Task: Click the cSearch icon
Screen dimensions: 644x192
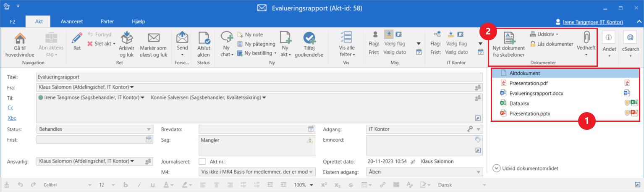Action: pos(630,38)
